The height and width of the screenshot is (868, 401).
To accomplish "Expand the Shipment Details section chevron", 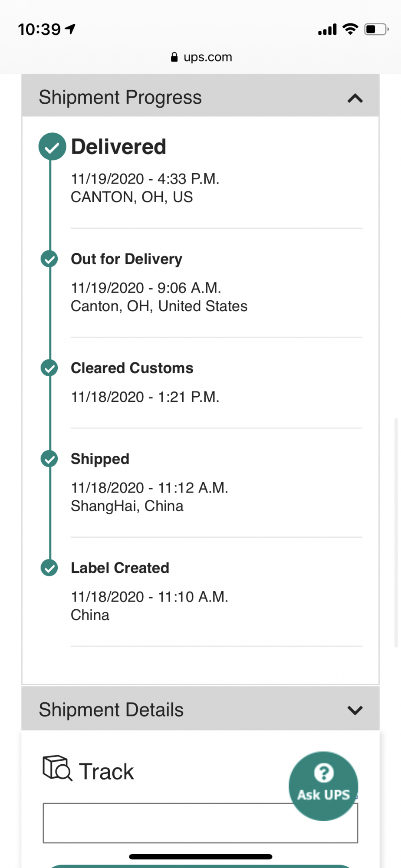I will [x=355, y=710].
